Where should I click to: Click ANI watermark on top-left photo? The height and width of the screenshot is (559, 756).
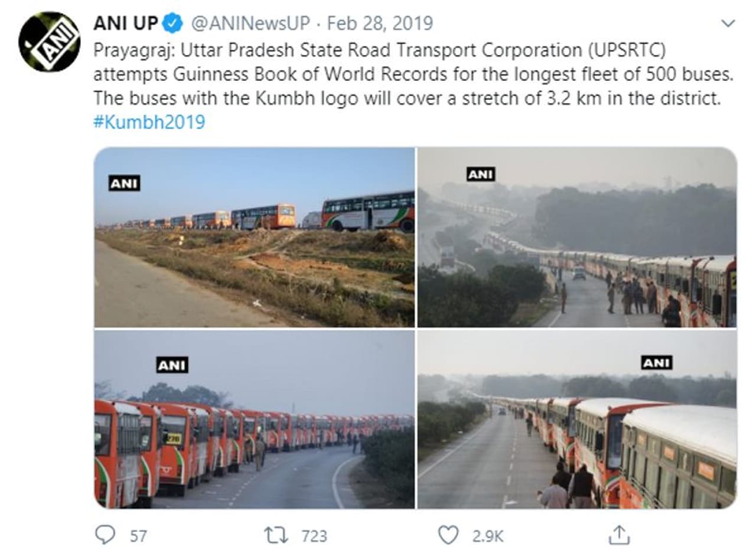(x=124, y=184)
